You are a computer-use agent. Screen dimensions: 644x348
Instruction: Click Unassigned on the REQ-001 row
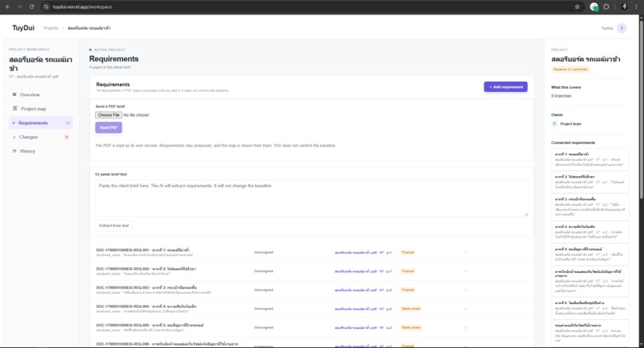pyautogui.click(x=263, y=252)
